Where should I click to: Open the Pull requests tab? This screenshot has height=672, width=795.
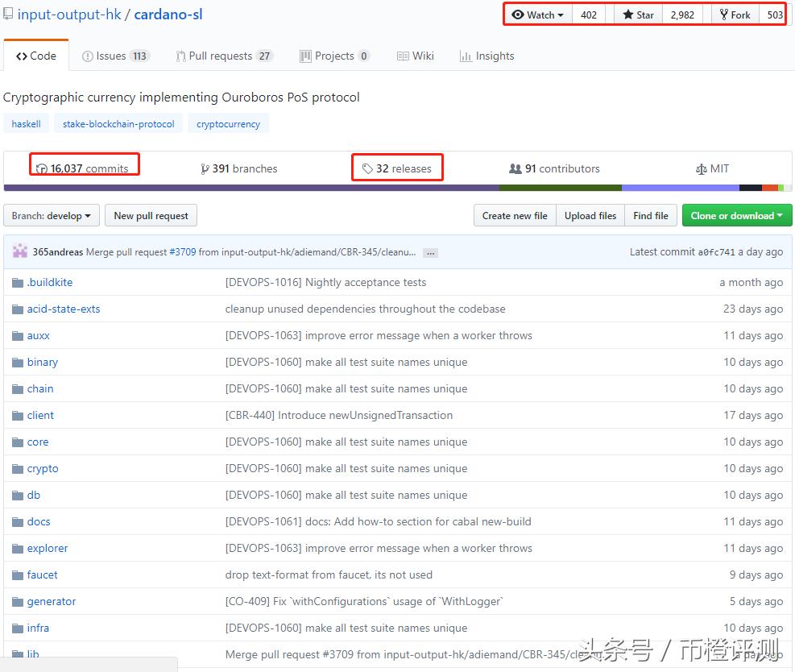(x=224, y=56)
